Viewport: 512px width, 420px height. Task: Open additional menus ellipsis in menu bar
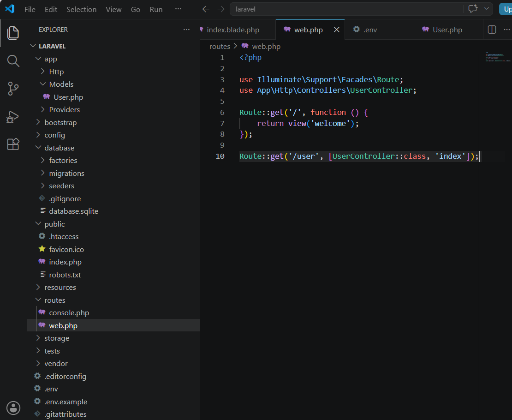[x=178, y=9]
